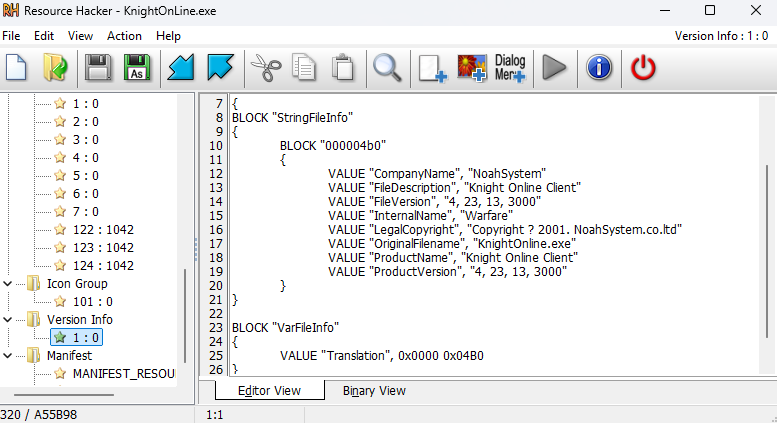This screenshot has height=423, width=777.
Task: Add image resource flower icon
Action: click(x=472, y=68)
